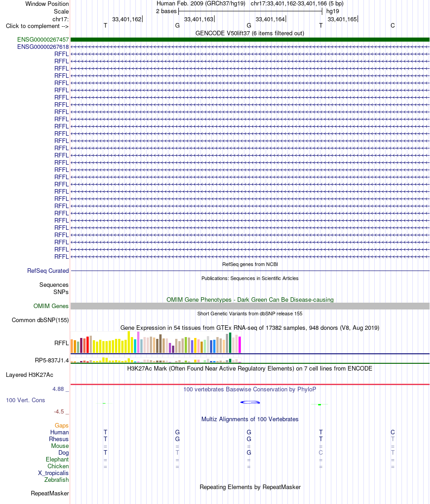Click the Sequences track label
This screenshot has height=504, width=430.
tap(54, 285)
